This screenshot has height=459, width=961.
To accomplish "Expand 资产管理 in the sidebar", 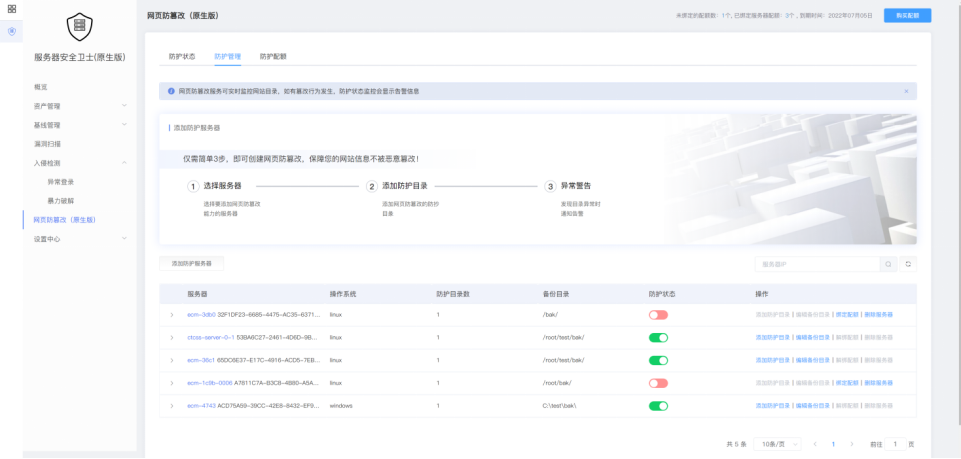I will (x=124, y=105).
